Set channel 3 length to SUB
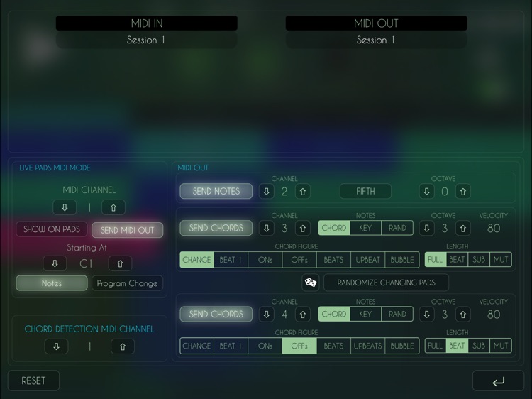The height and width of the screenshot is (399, 532). tap(479, 260)
